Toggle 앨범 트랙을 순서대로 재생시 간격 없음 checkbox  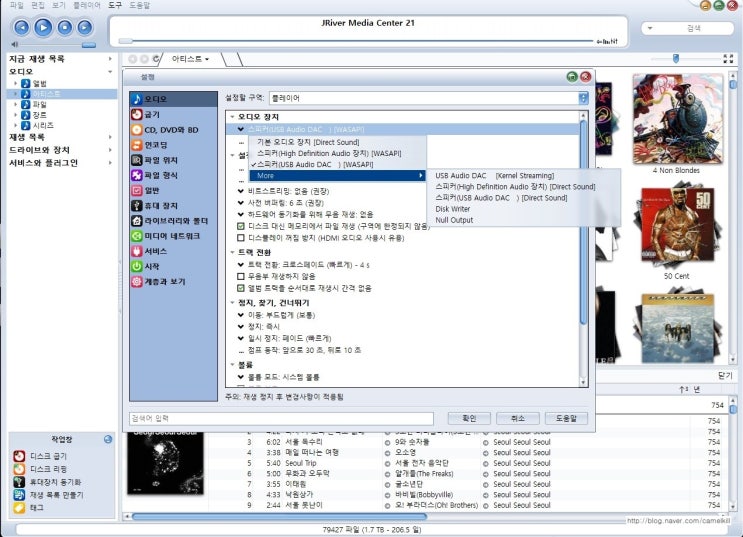[241, 288]
